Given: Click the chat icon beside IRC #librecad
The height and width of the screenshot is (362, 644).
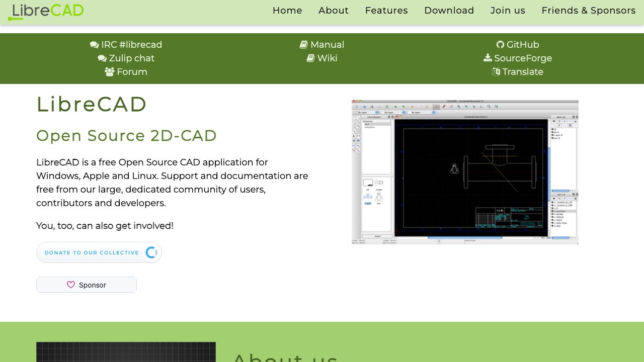Looking at the screenshot, I should coord(94,45).
